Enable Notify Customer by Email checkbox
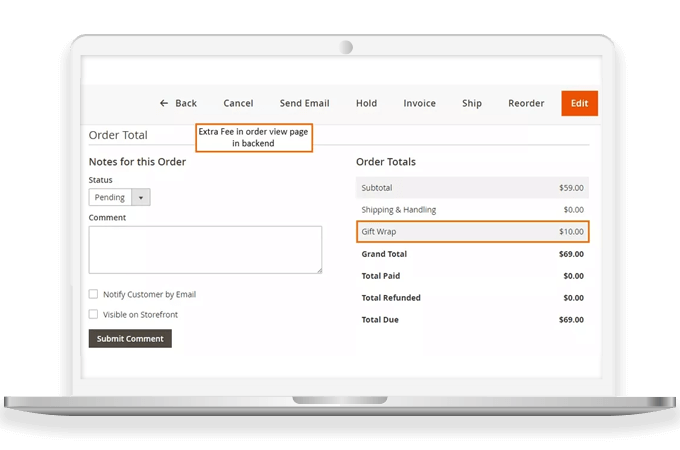The image size is (680, 450). (93, 294)
